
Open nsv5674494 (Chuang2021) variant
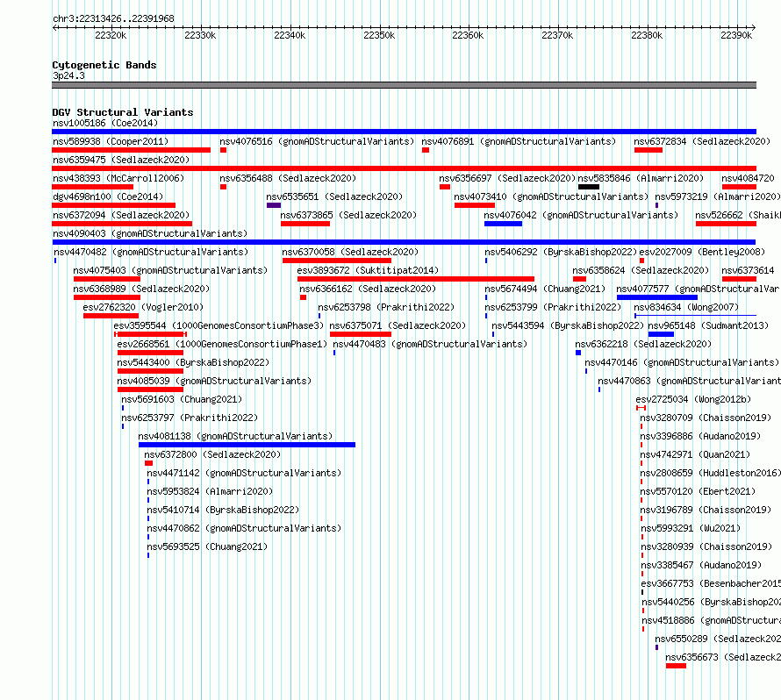545,289
